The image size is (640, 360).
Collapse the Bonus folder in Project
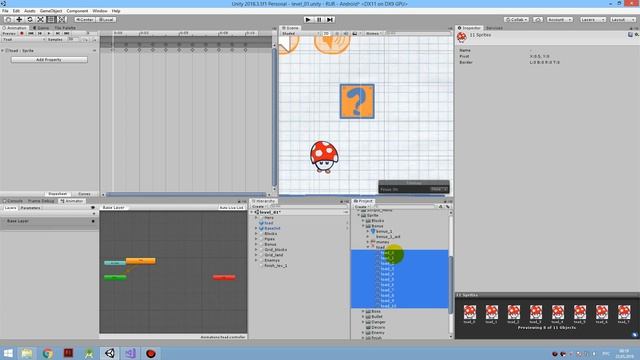click(363, 226)
